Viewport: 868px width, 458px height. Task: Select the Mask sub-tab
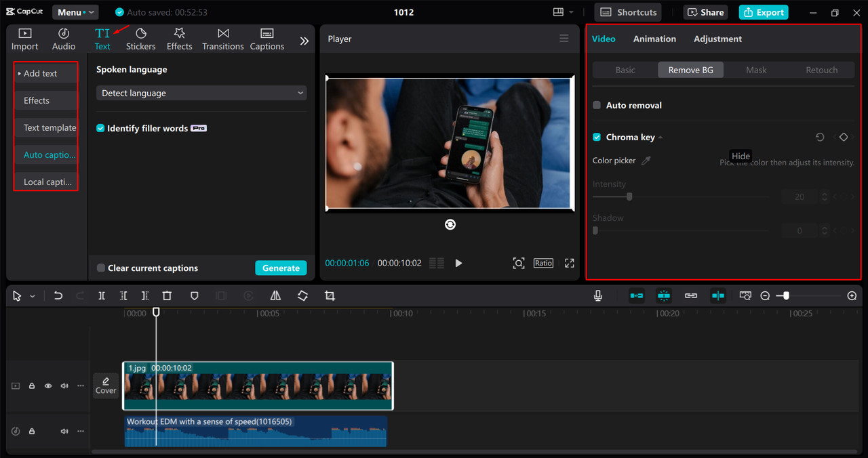click(756, 70)
